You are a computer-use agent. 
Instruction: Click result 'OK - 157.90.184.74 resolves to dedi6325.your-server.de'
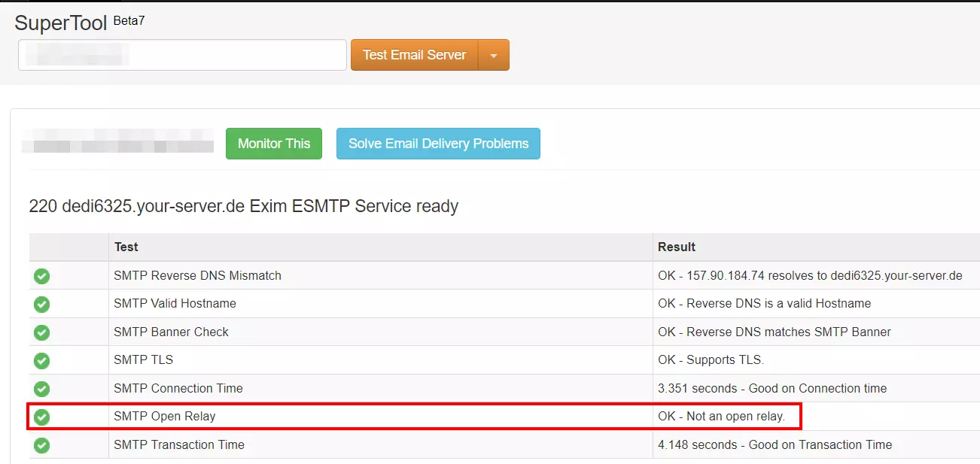810,275
